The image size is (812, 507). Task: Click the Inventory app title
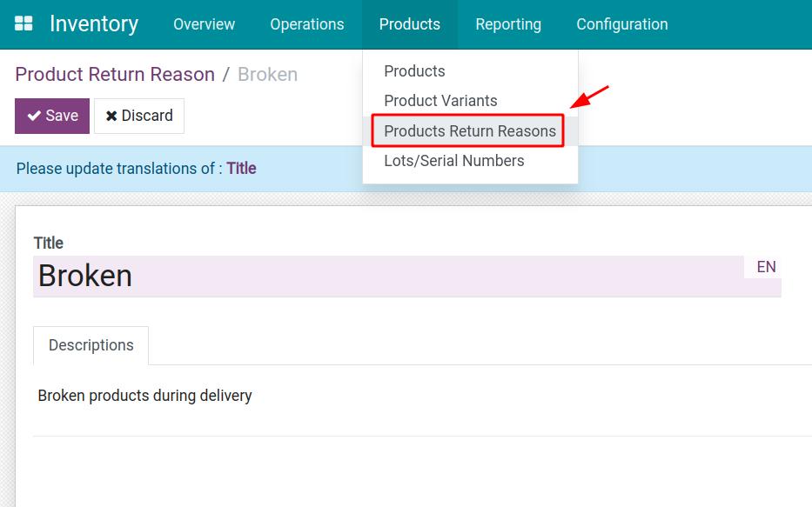click(93, 23)
